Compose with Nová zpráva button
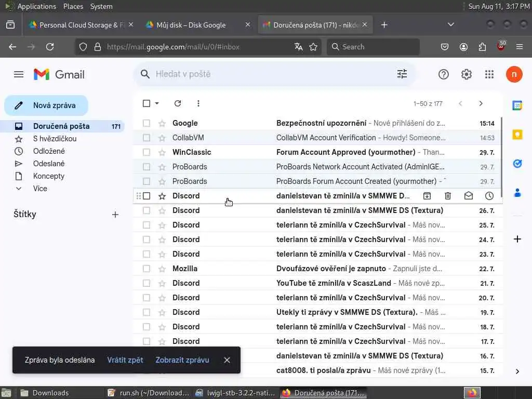 pos(46,105)
